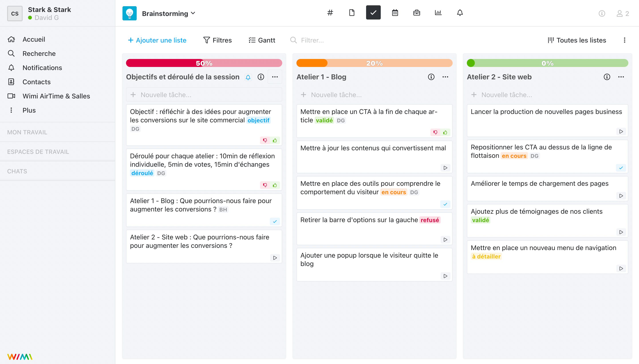This screenshot has height=364, width=639.
Task: Start the Lancer la production task
Action: pyautogui.click(x=621, y=131)
